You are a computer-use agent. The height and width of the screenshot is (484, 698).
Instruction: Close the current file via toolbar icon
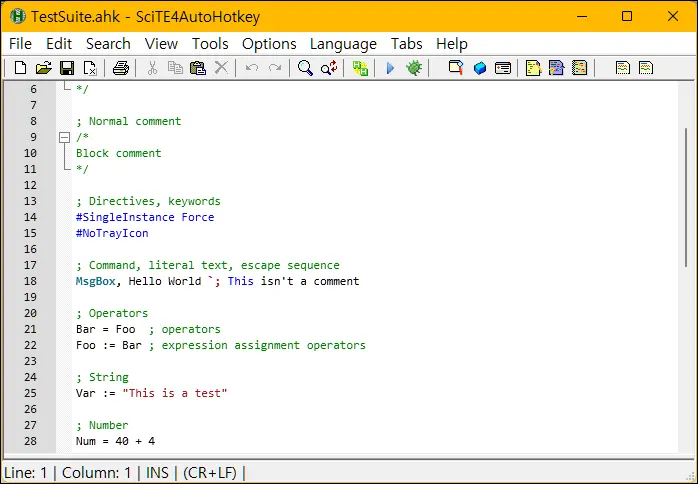point(90,68)
